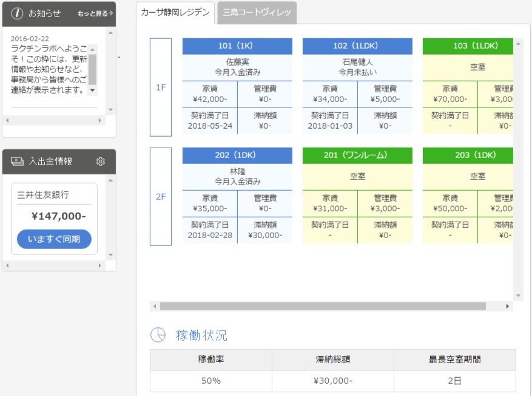The image size is (532, 396).
Task: Click the notice date 2016-02-22
Action: pyautogui.click(x=30, y=39)
